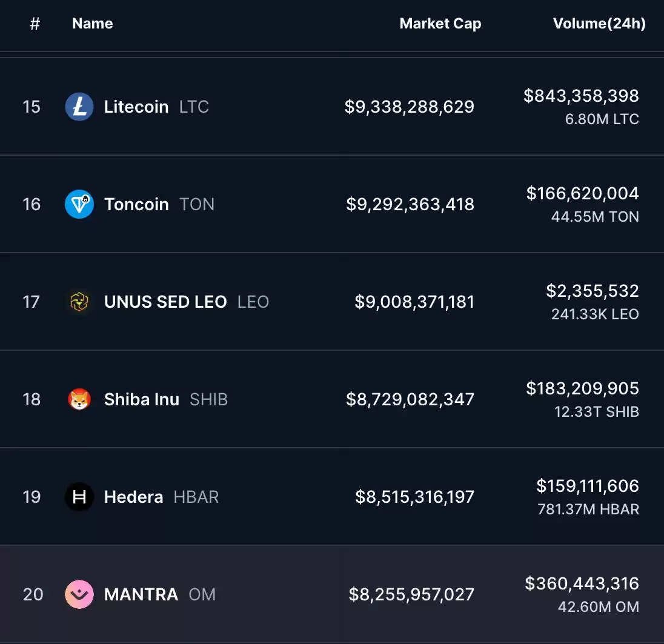Click the Toncoin logo icon
This screenshot has height=644, width=664.
(x=79, y=204)
